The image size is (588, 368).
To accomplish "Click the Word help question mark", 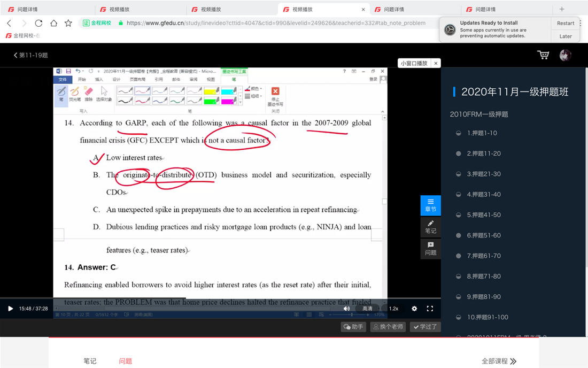I will pyautogui.click(x=344, y=71).
